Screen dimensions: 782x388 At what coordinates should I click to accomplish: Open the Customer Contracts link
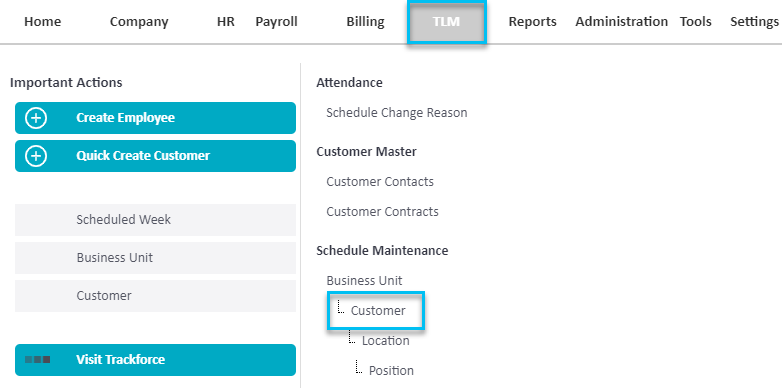coord(383,211)
